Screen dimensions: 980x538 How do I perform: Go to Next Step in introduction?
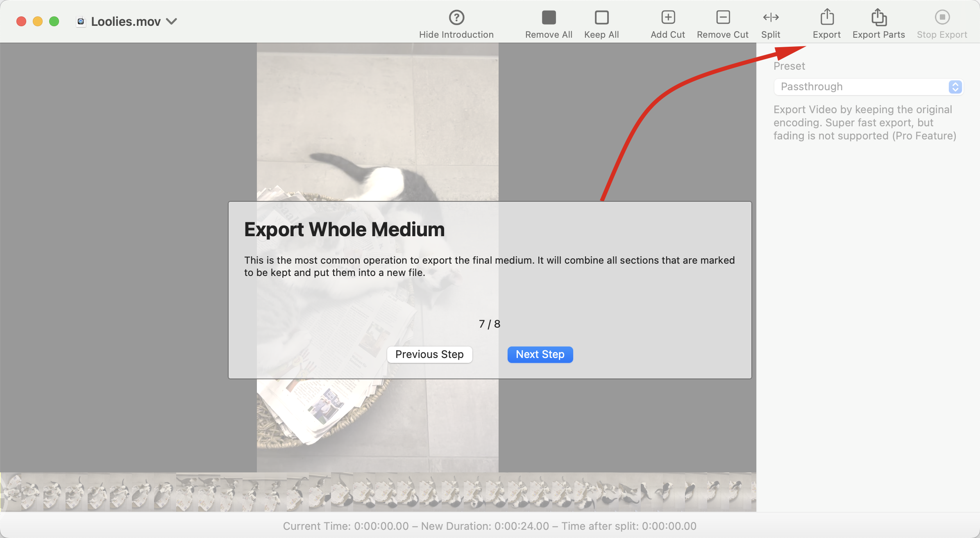(x=540, y=354)
